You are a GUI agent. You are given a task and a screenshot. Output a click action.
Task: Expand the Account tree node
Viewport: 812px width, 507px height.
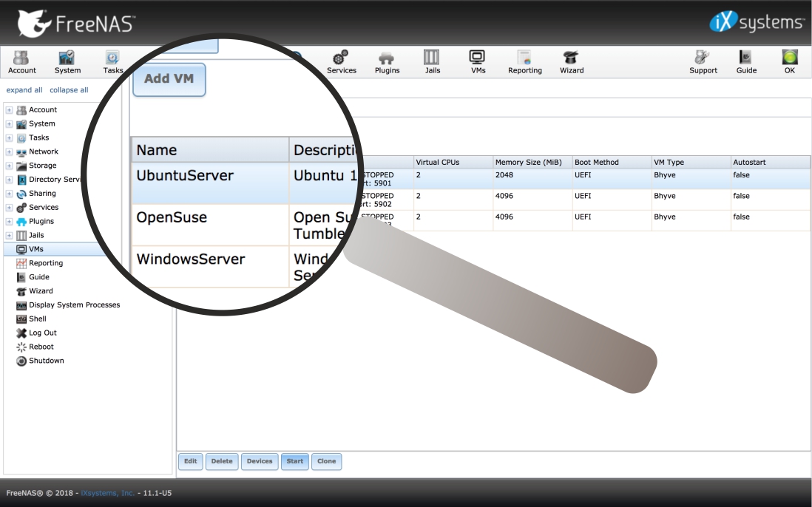(x=9, y=109)
